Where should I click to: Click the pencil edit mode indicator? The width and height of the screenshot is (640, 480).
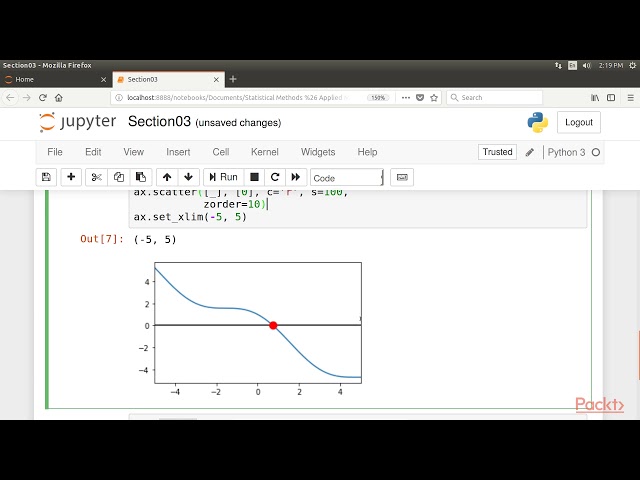[529, 152]
